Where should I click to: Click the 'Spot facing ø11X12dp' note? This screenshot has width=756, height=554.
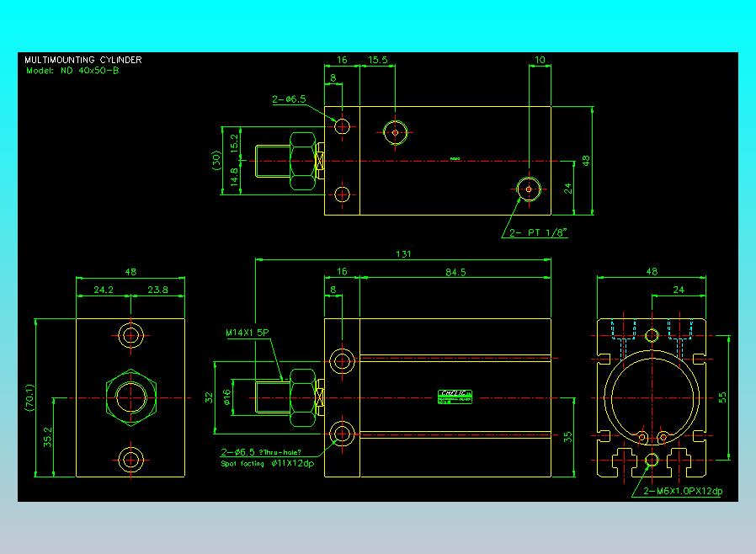click(267, 463)
